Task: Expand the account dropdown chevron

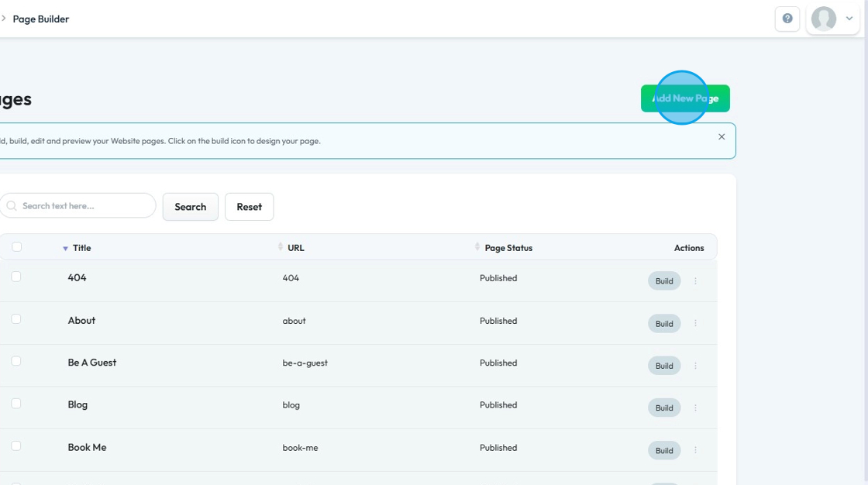Action: click(849, 19)
